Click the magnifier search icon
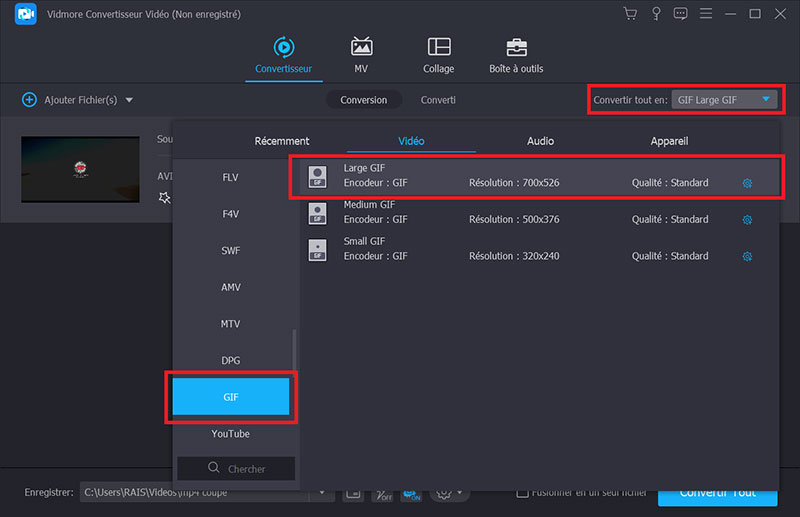Viewport: 800px width, 517px height. click(x=214, y=467)
